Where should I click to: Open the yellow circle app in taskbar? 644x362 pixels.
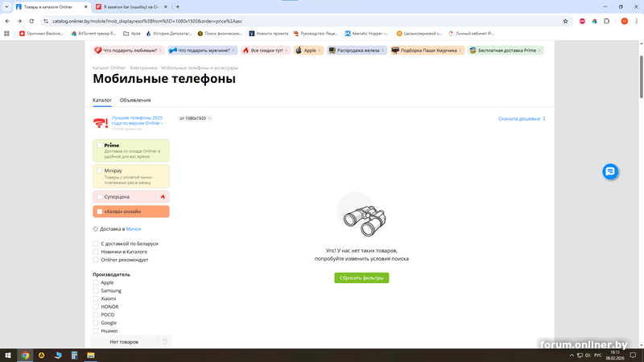point(42,356)
